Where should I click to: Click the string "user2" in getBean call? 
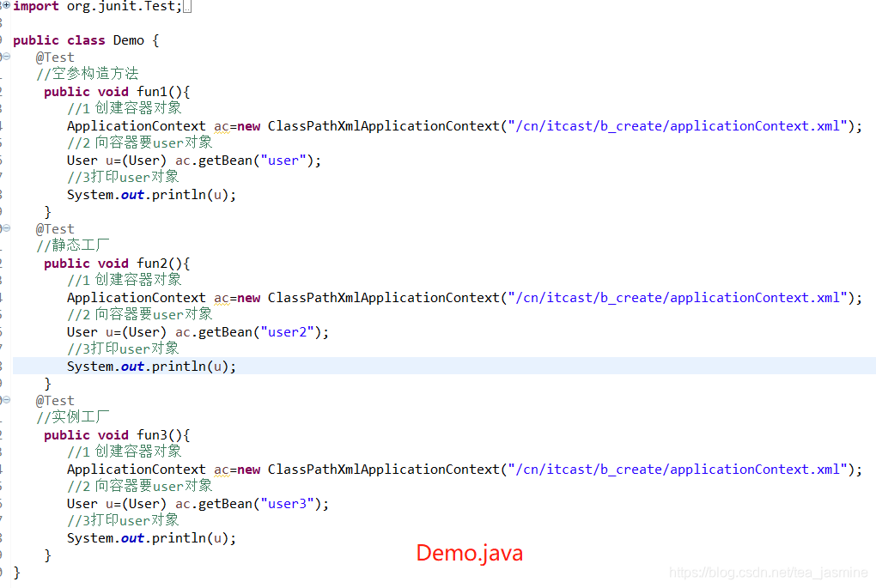287,331
